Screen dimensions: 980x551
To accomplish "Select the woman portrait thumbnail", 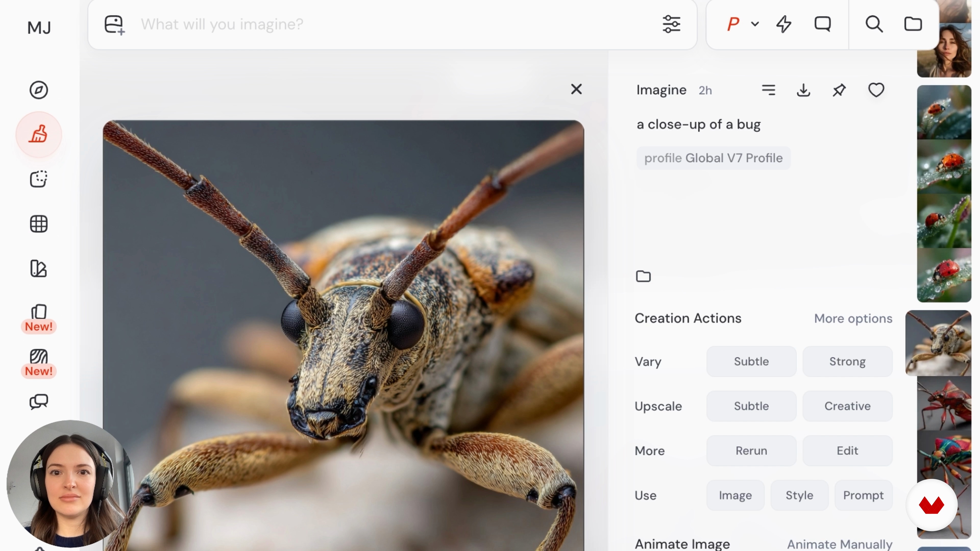I will 944,50.
